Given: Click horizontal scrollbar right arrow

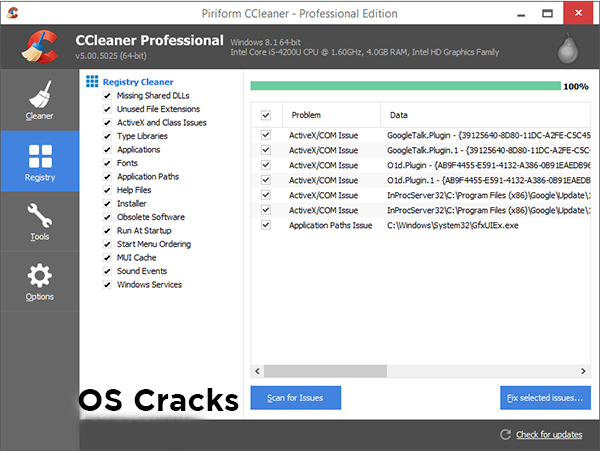Looking at the screenshot, I should (x=583, y=371).
